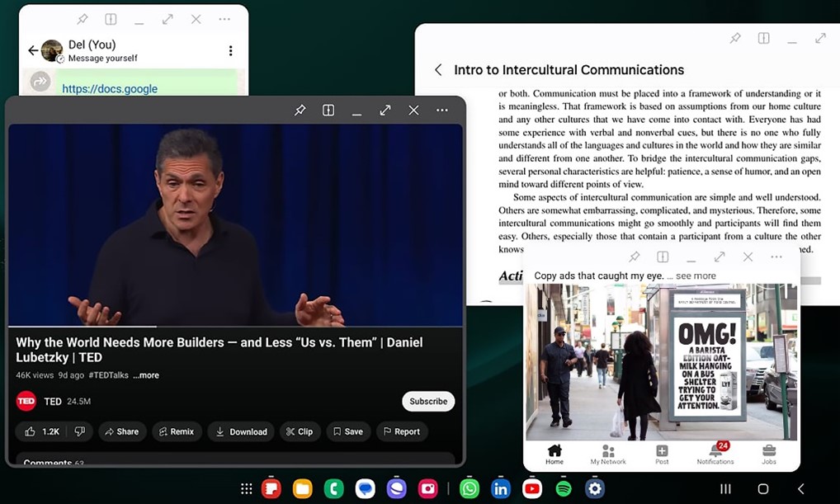Image resolution: width=840 pixels, height=504 pixels.
Task: Seek using the video progress bar
Action: [x=235, y=326]
